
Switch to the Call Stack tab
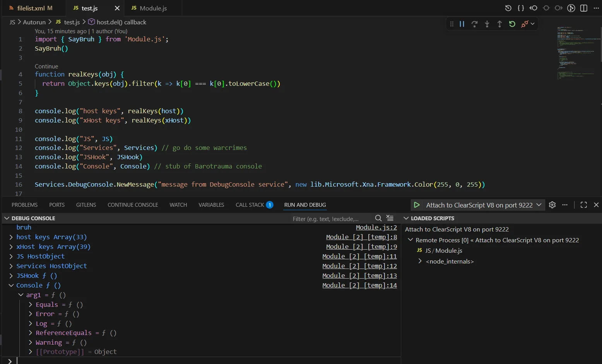point(250,205)
